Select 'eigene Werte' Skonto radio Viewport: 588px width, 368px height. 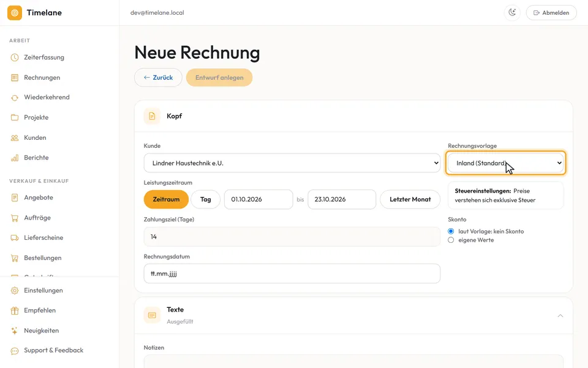point(451,240)
